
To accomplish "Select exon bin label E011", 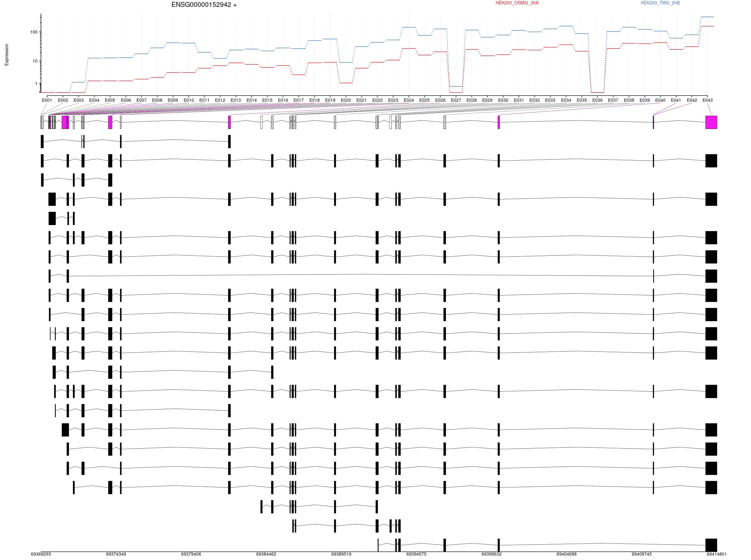I will (x=204, y=100).
